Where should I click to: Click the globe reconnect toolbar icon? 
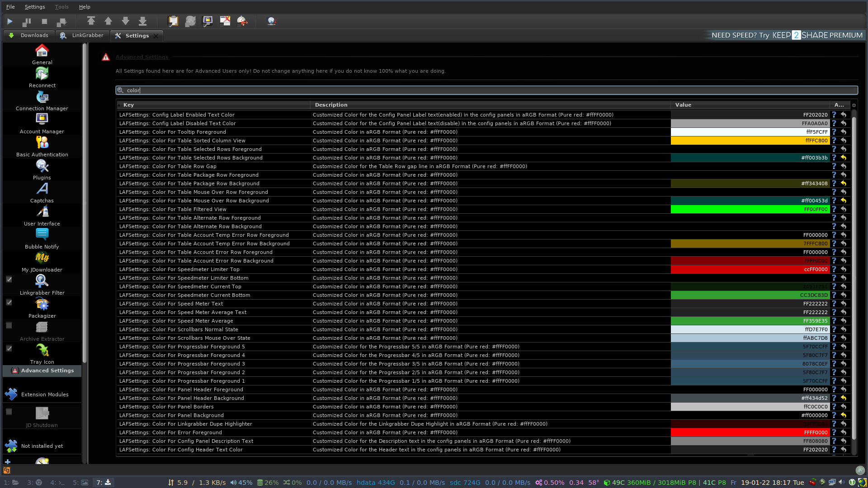click(271, 21)
